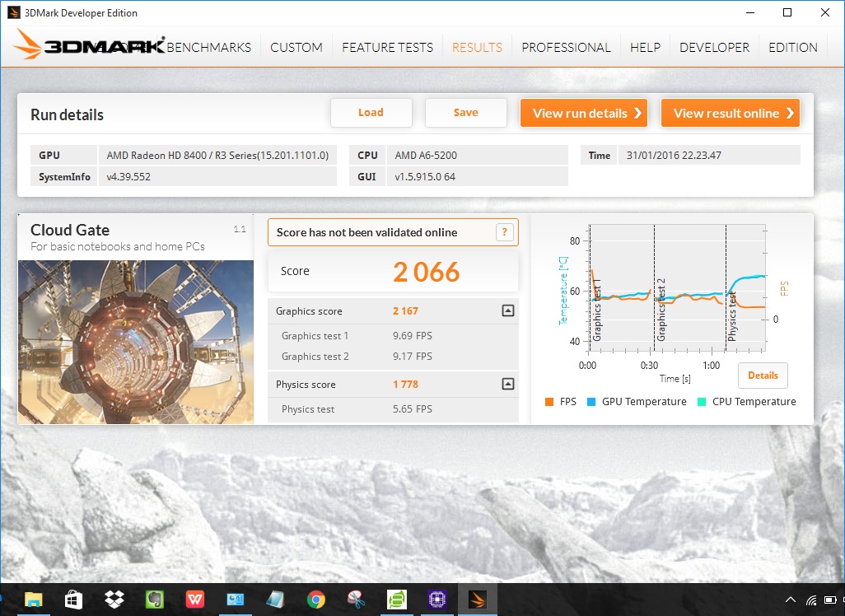Click the GPU Temperature blue legend swatch
This screenshot has height=616, width=845.
click(x=591, y=402)
